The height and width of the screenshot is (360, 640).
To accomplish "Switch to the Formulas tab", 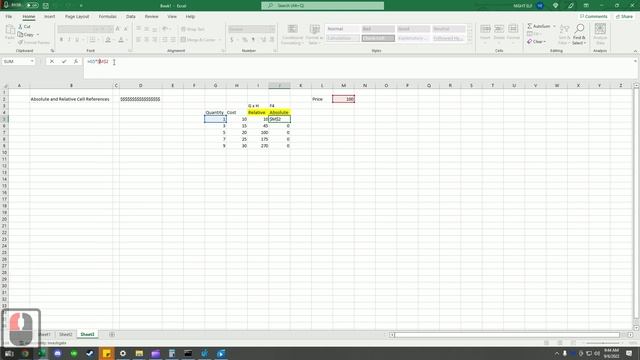I will 107,17.
